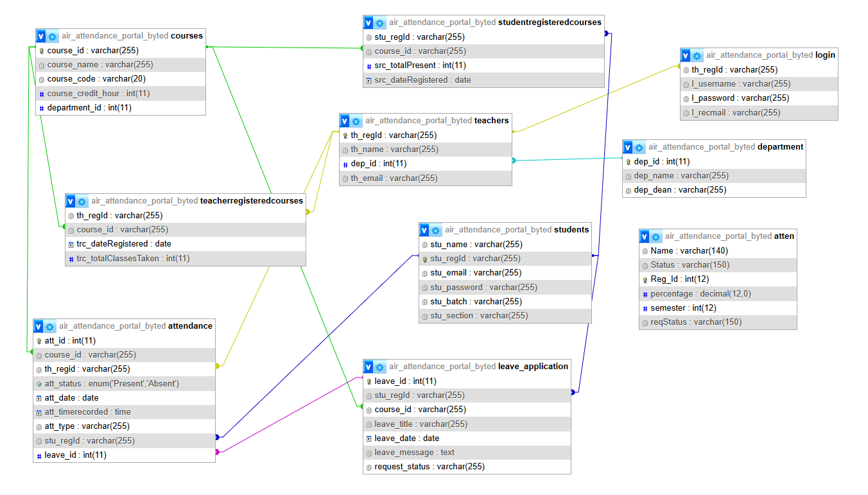The width and height of the screenshot is (868, 495).
Task: Click department_id : int(11) in courses
Action: 121,108
